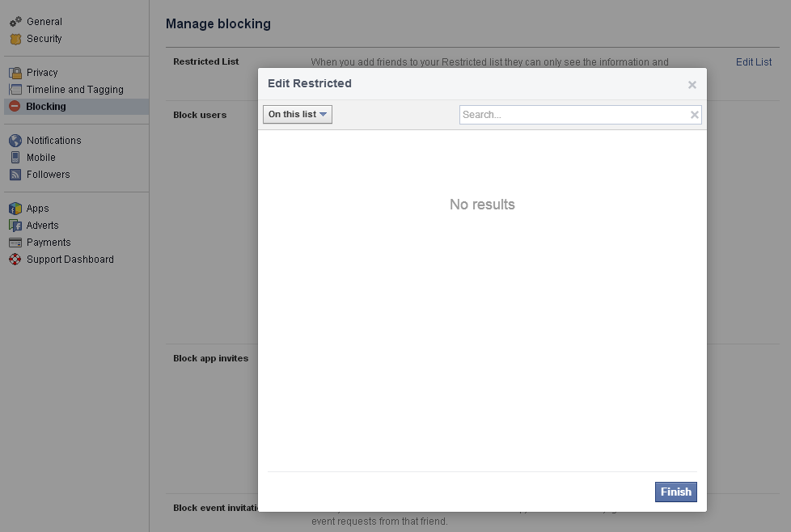This screenshot has width=791, height=532.
Task: Open Privacy settings via its icon
Action: [x=15, y=72]
